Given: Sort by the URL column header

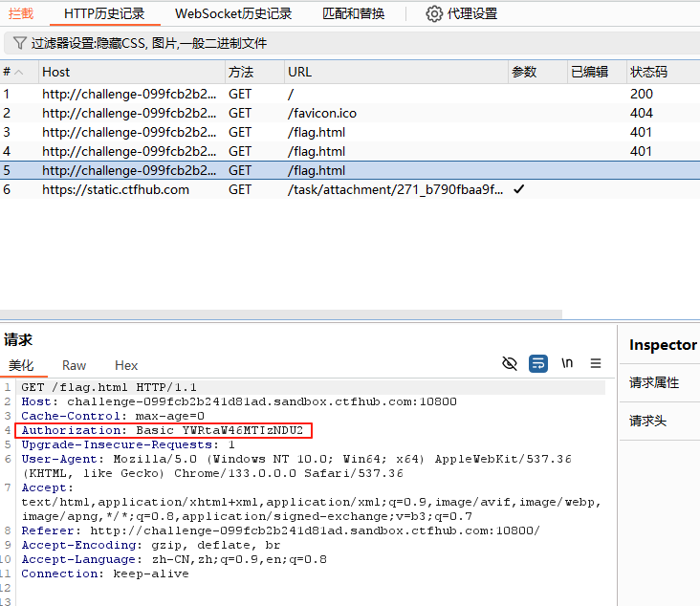Looking at the screenshot, I should (x=396, y=72).
